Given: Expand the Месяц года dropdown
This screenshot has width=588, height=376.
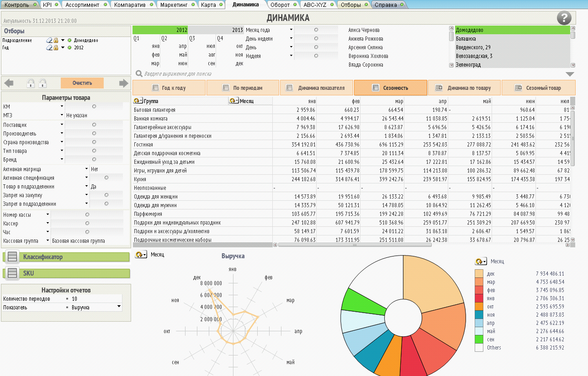Looking at the screenshot, I should coord(291,30).
